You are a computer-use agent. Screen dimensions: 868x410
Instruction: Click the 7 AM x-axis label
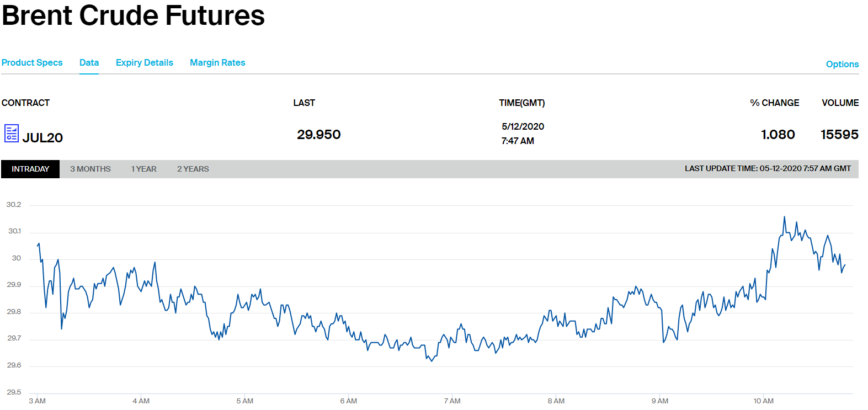tap(452, 401)
